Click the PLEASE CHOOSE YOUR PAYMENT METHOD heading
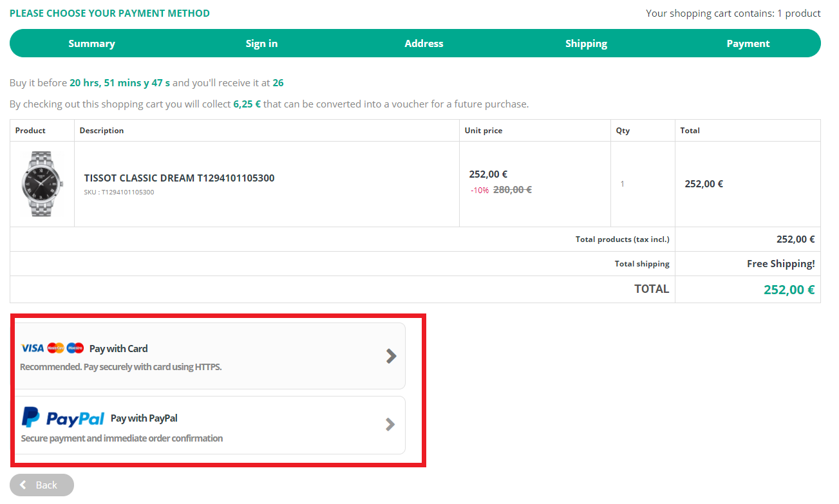The image size is (839, 504). coord(109,13)
